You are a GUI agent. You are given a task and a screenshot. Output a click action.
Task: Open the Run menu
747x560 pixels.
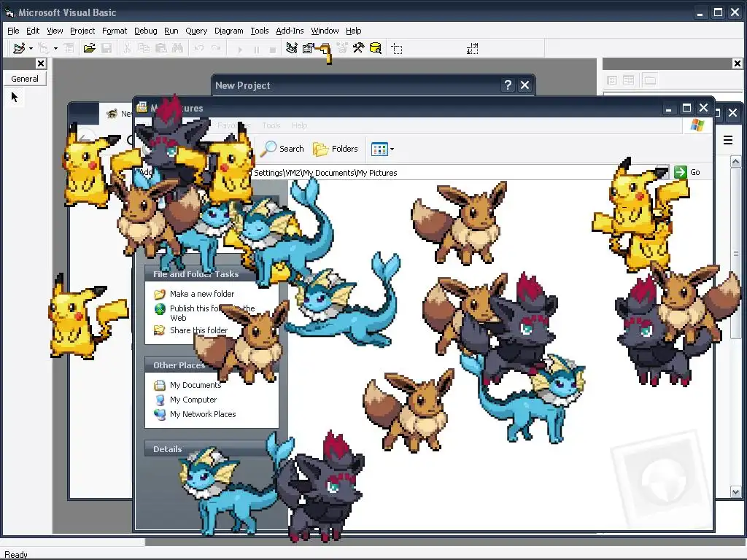(x=171, y=31)
